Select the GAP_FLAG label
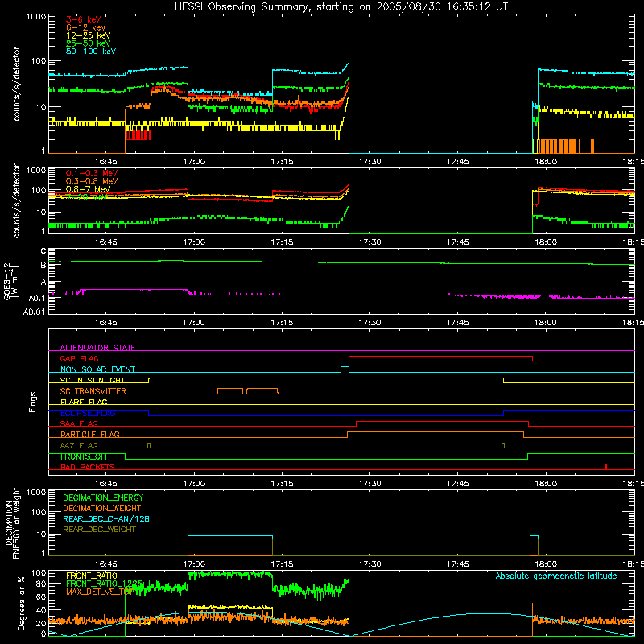The height and width of the screenshot is (644, 644). point(79,358)
